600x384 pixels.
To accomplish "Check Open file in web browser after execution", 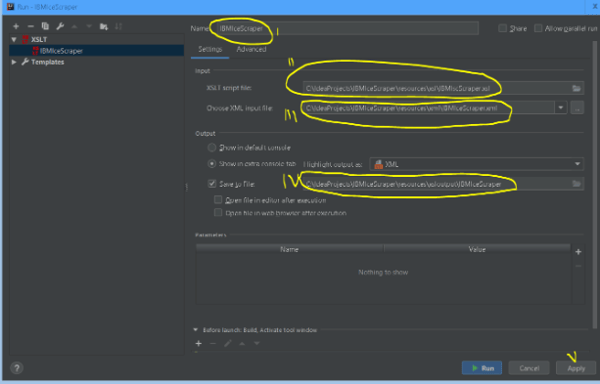I will 218,213.
